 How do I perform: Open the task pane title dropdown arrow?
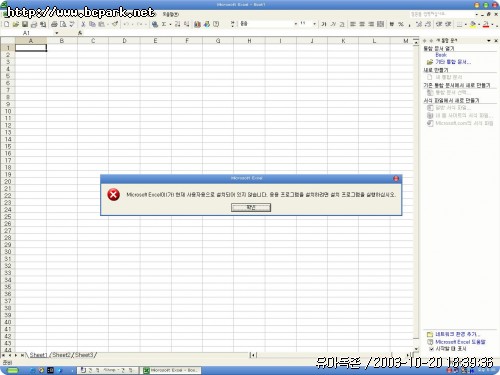click(489, 41)
